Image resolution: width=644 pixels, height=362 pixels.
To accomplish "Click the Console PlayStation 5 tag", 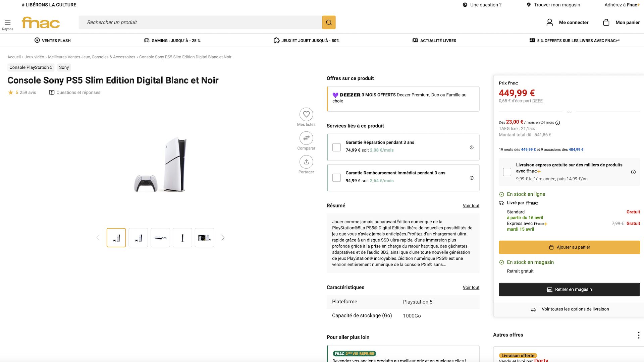I will tap(31, 67).
